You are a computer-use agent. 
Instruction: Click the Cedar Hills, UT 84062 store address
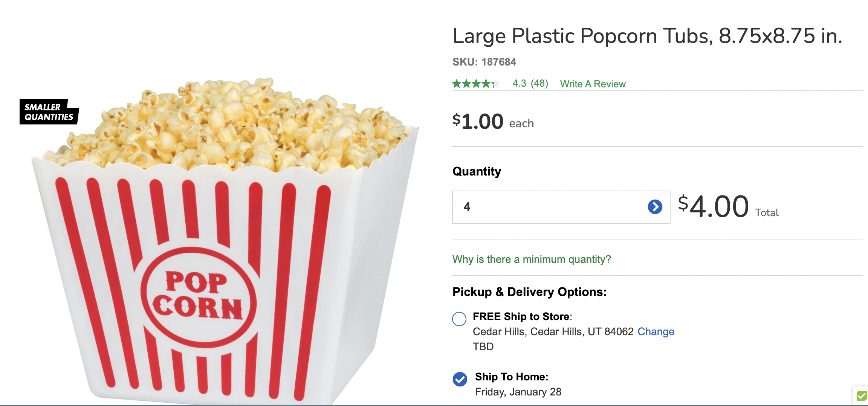(553, 331)
